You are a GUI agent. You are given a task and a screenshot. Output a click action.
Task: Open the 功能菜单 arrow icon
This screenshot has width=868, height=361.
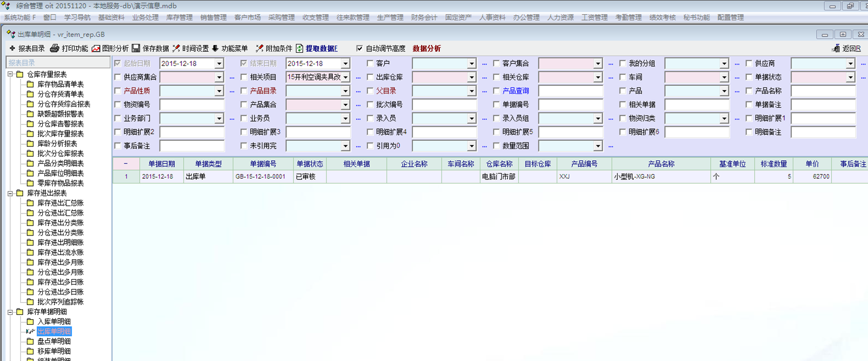point(215,48)
